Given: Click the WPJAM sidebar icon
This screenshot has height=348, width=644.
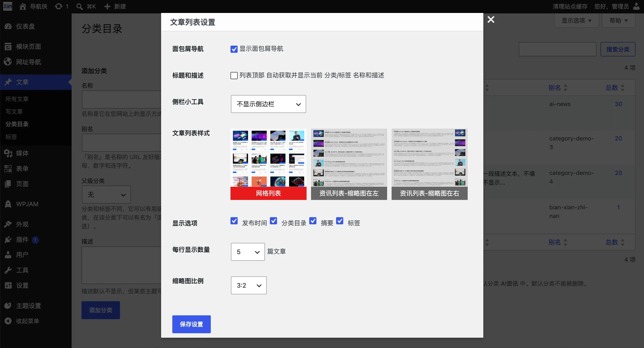Looking at the screenshot, I should 8,204.
